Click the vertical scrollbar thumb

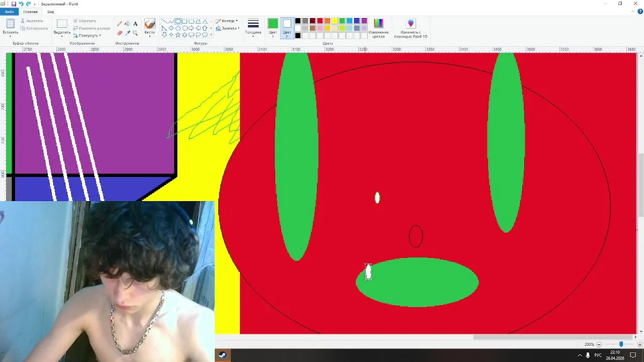coord(640,185)
